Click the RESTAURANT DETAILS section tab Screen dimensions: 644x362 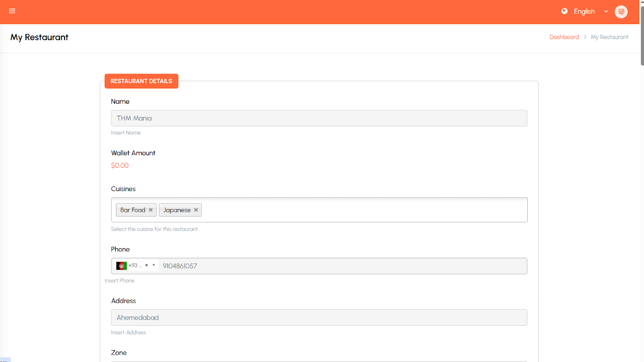pyautogui.click(x=141, y=81)
